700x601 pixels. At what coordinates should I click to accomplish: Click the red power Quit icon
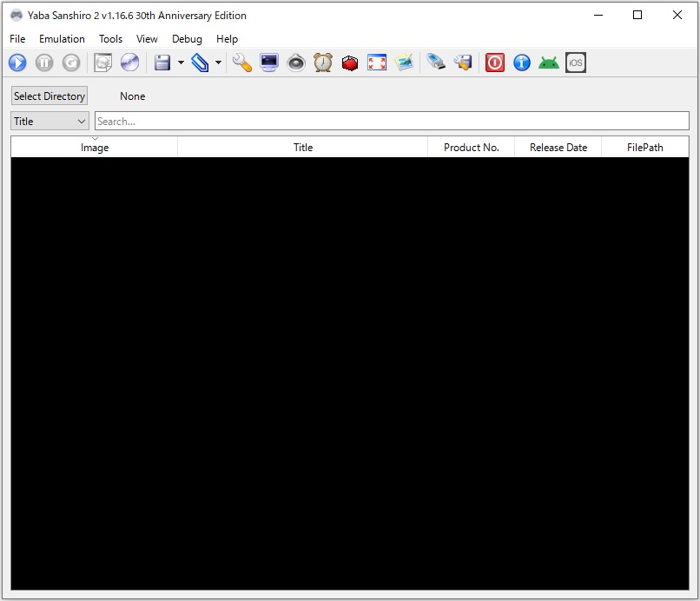[495, 63]
